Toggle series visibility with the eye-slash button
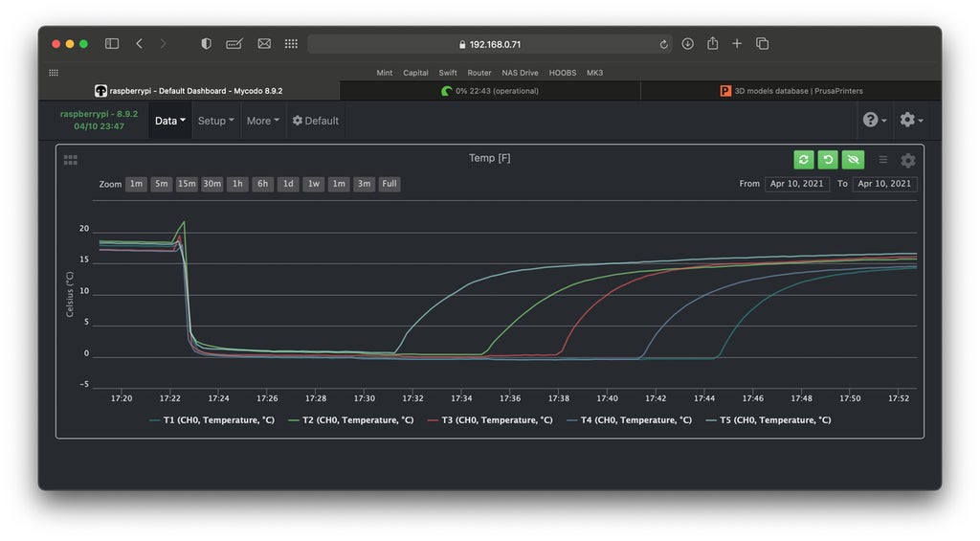Image resolution: width=980 pixels, height=541 pixels. tap(853, 160)
